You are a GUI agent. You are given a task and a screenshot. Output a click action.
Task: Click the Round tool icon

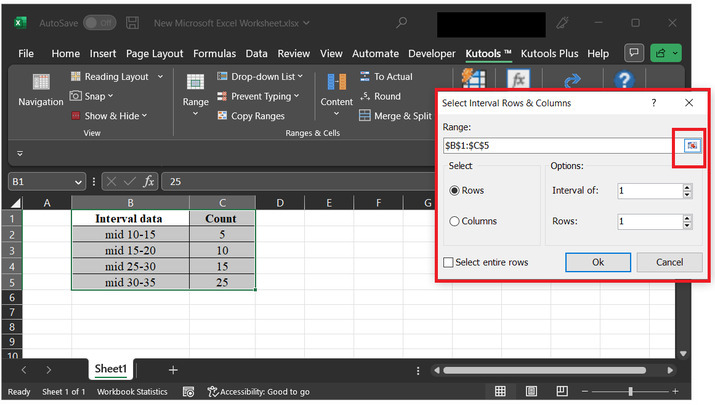coord(363,97)
